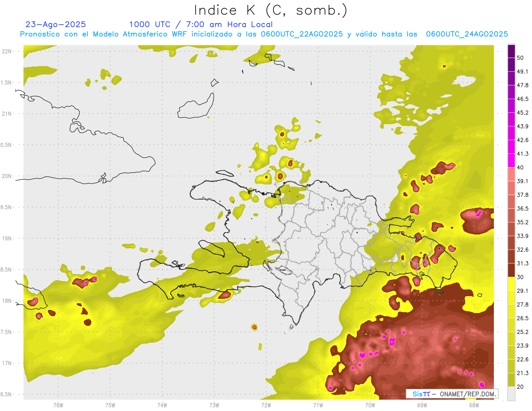This screenshot has height=411, width=532.
Task: Click the "72W" longitude label
Action: (x=266, y=405)
